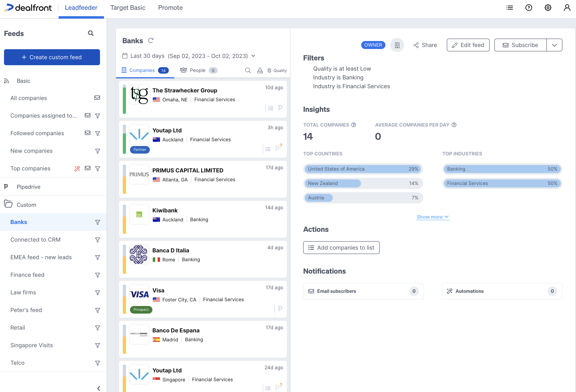Toggle email subscription for Followed companies feed
This screenshot has width=576, height=392.
tap(87, 133)
